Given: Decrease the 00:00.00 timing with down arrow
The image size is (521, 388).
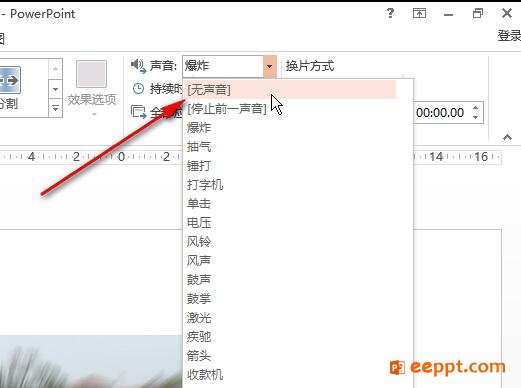Looking at the screenshot, I should point(476,117).
